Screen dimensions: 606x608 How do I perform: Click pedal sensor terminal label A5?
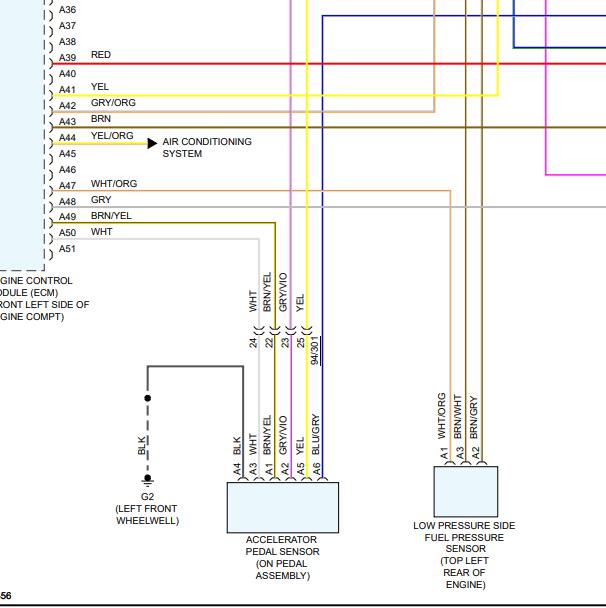point(301,469)
